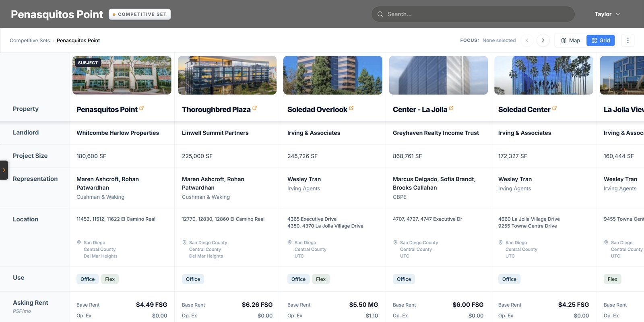Open Soledad Overlook building thumbnail
The height and width of the screenshot is (322, 644).
[x=333, y=75]
